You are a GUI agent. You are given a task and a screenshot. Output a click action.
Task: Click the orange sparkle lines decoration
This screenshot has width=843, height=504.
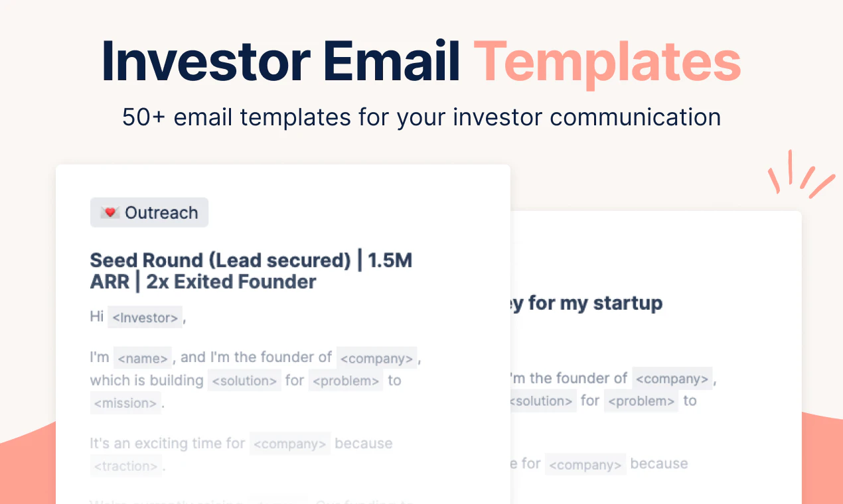801,174
